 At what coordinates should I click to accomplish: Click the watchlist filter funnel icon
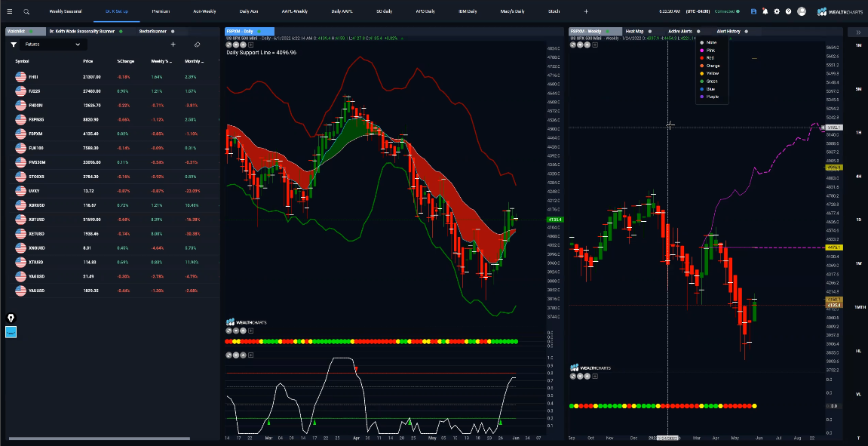(x=14, y=45)
